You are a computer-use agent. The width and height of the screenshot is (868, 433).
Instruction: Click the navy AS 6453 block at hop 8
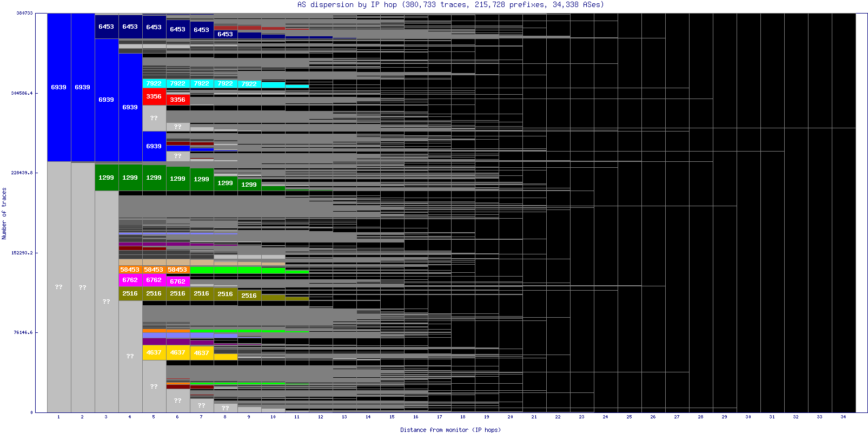point(226,34)
